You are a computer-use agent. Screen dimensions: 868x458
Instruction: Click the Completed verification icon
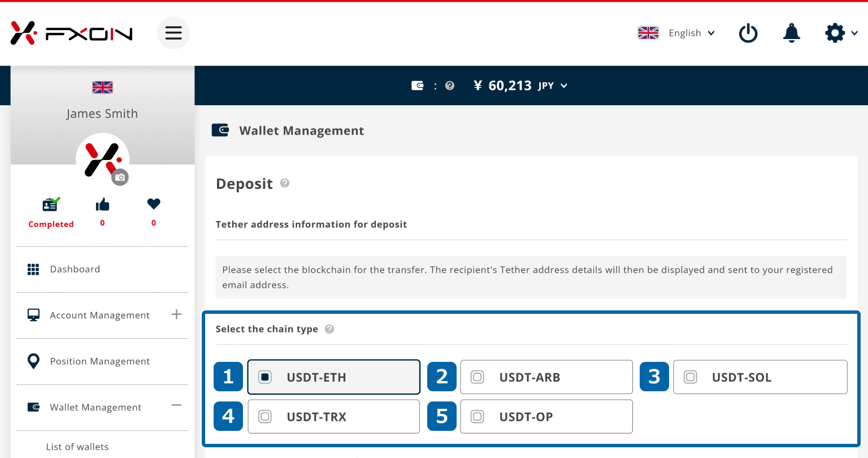point(51,204)
